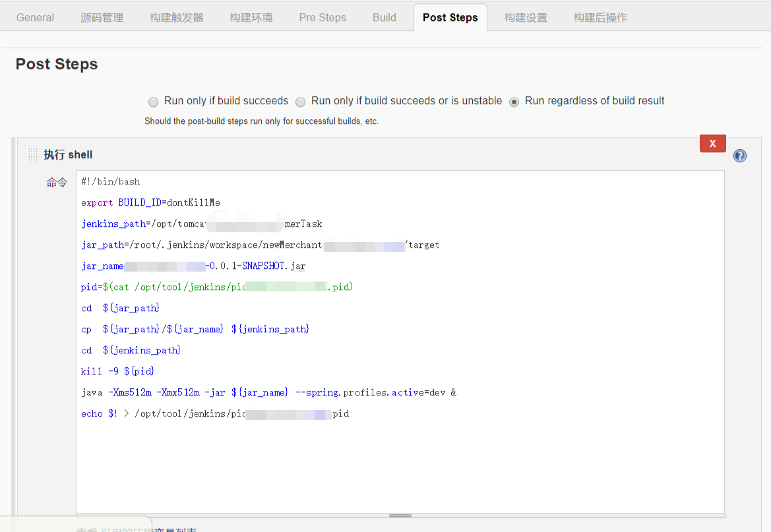This screenshot has width=771, height=532.
Task: Delete the 执行 shell step with red X
Action: (x=712, y=144)
